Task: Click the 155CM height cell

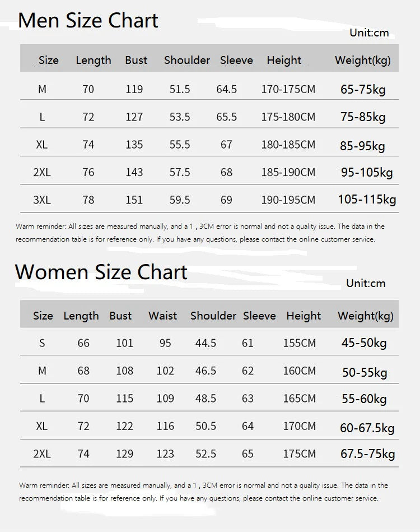Action: (x=299, y=343)
